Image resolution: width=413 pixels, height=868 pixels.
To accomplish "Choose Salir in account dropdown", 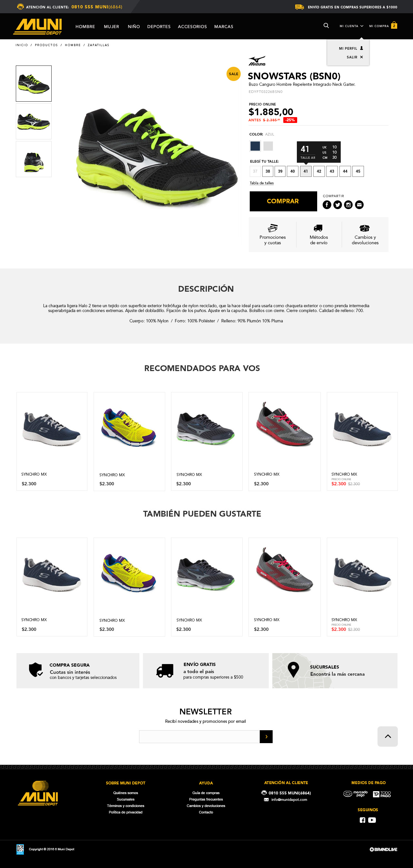I will 355,57.
